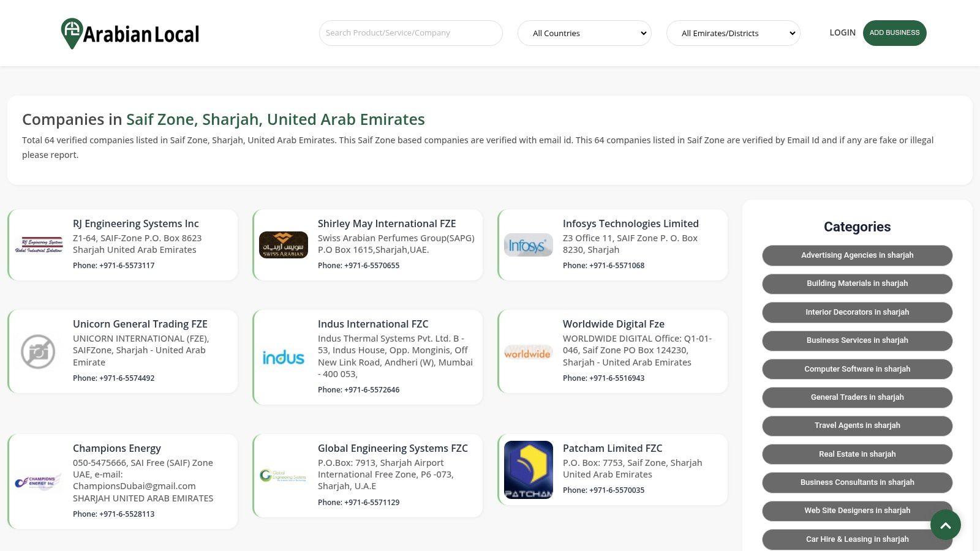Open Champions Energy listing title

[x=116, y=448]
